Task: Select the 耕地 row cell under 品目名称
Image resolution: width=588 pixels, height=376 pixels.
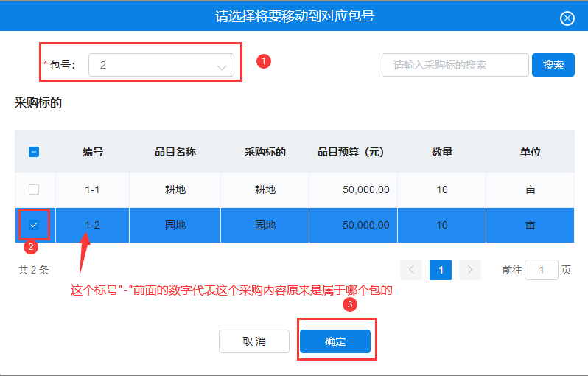Action: click(x=175, y=189)
